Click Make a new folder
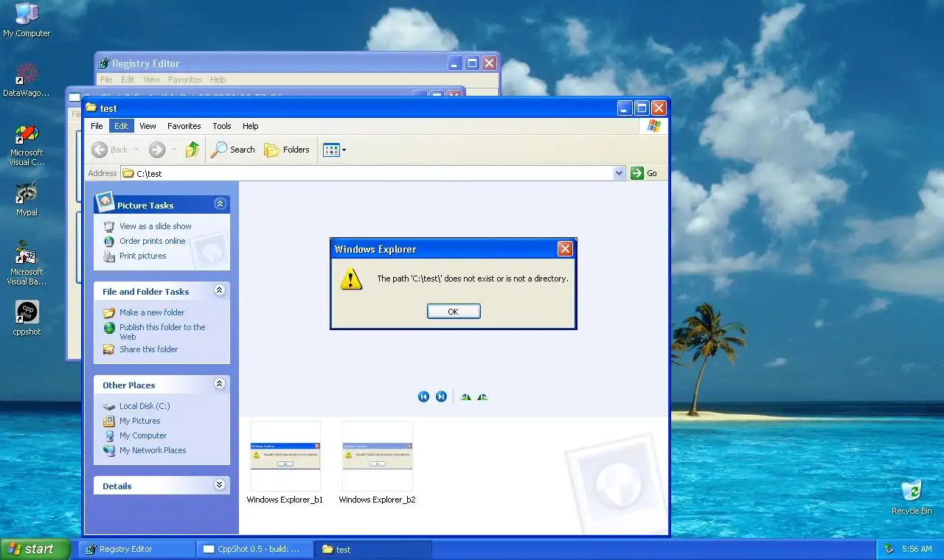This screenshot has height=560, width=944. (151, 312)
